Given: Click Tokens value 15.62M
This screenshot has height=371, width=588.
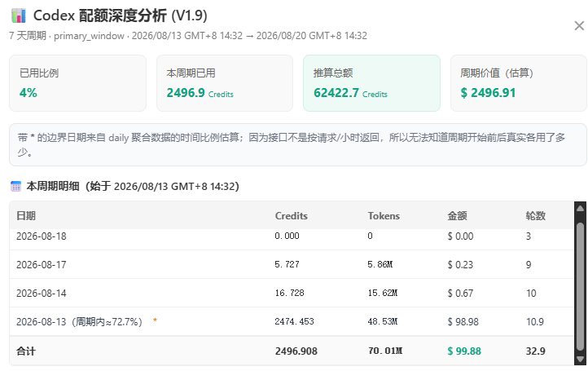Looking at the screenshot, I should coord(382,293).
